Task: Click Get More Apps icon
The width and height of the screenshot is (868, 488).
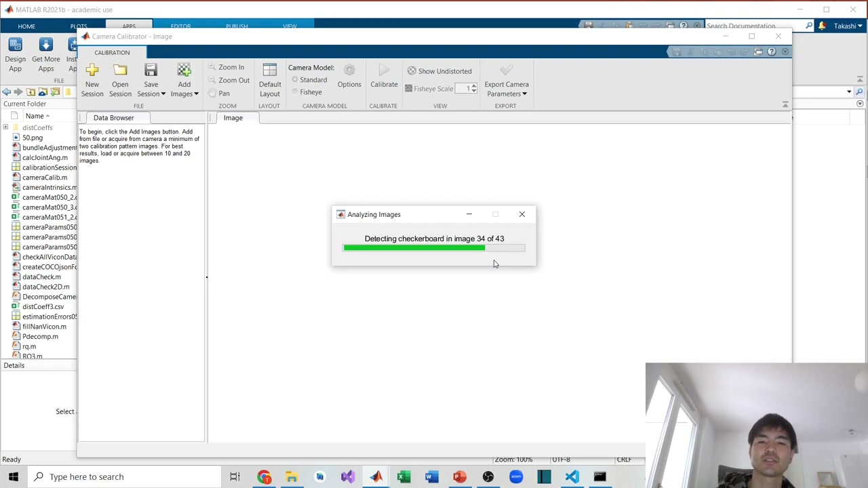Action: 45,45
